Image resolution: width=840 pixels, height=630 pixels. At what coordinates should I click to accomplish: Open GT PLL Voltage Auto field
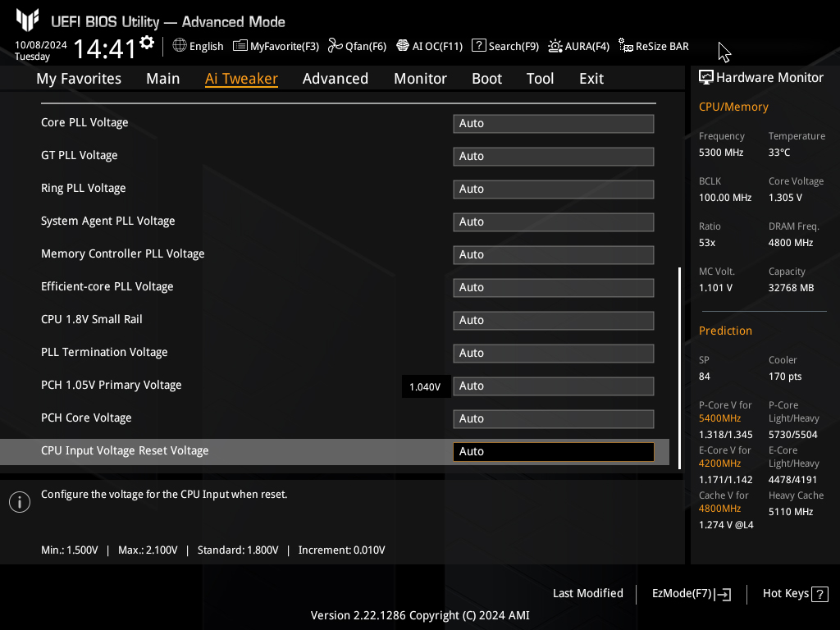(554, 156)
